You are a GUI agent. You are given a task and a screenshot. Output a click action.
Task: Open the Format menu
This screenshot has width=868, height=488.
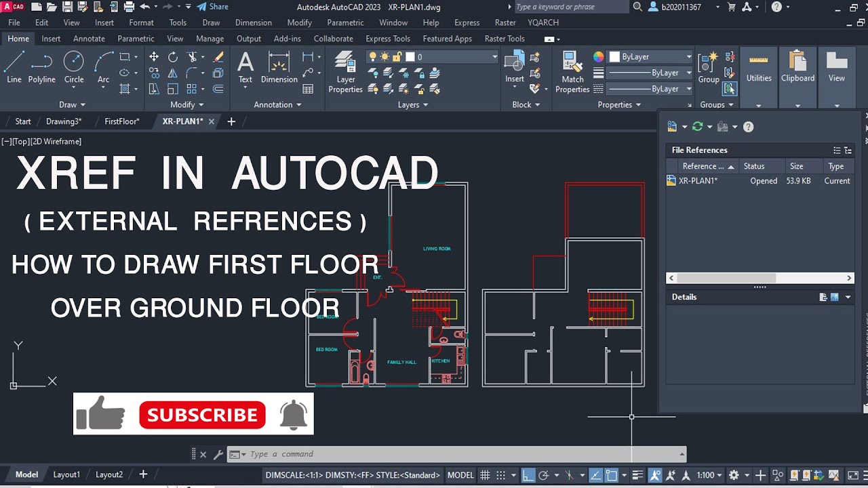141,22
